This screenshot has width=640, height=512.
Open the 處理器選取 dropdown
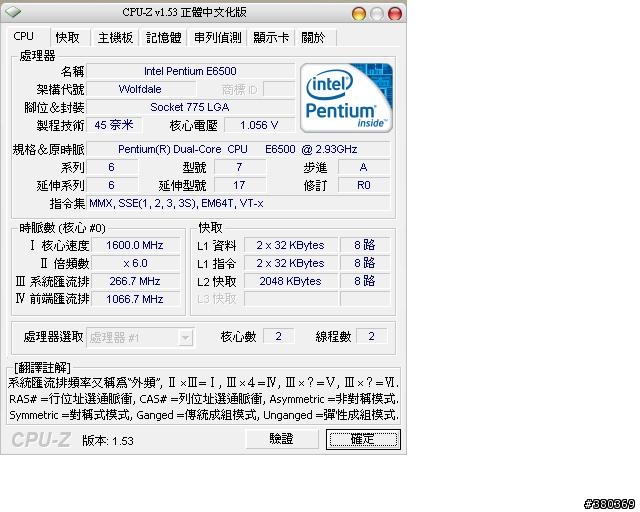coord(140,338)
